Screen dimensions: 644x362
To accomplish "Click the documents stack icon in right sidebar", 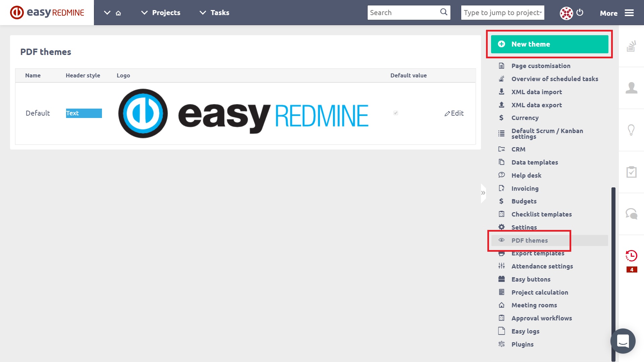I will [632, 47].
